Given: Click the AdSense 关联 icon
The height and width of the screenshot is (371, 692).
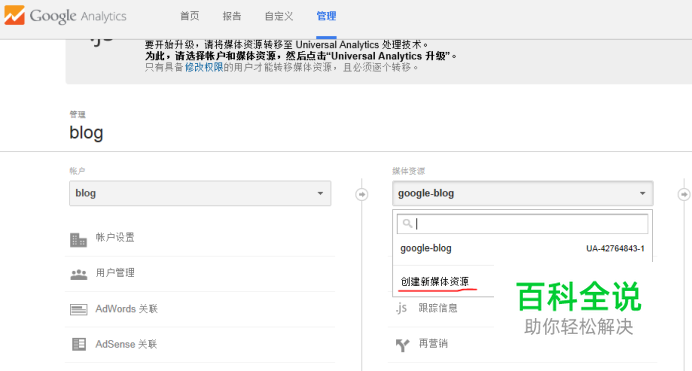Looking at the screenshot, I should (79, 344).
